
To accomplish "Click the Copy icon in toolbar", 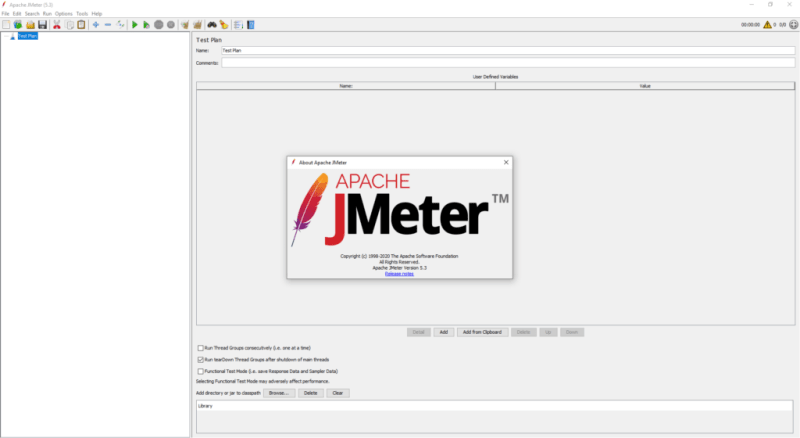I will point(69,25).
